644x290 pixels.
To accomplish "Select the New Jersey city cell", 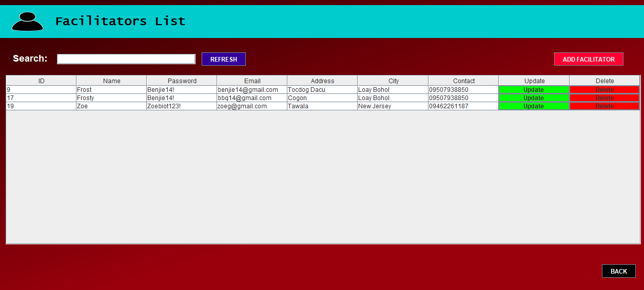I will tap(375, 106).
